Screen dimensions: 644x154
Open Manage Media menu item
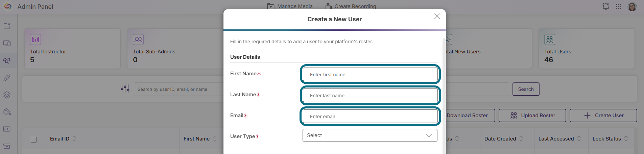click(290, 6)
